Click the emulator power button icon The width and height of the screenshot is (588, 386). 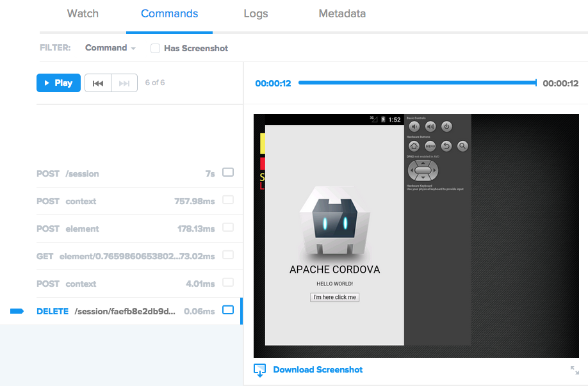coord(446,127)
